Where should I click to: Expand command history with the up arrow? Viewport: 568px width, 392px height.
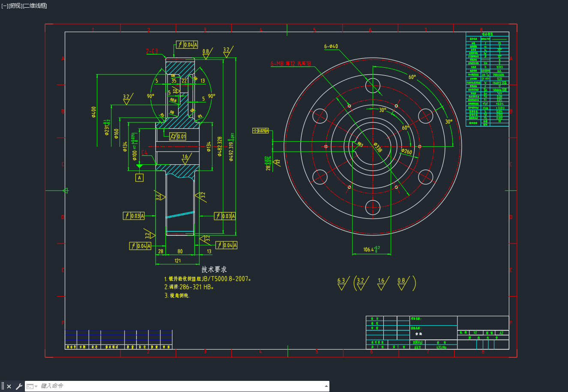pyautogui.click(x=326, y=386)
